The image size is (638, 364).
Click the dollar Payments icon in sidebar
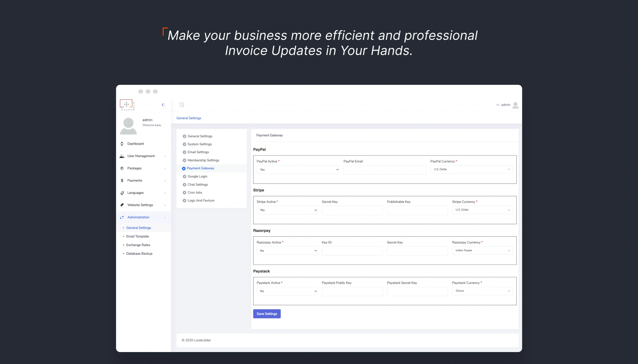122,181
